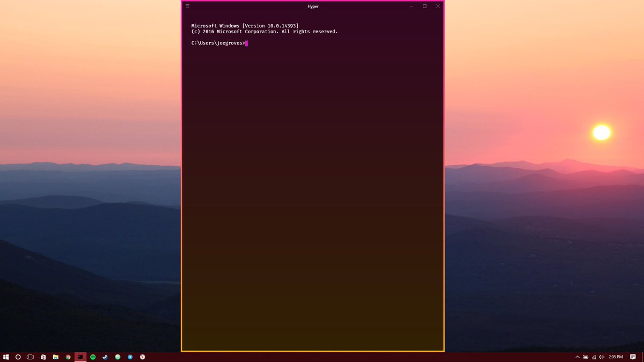
Task: Open volume control in system tray
Action: click(602, 357)
